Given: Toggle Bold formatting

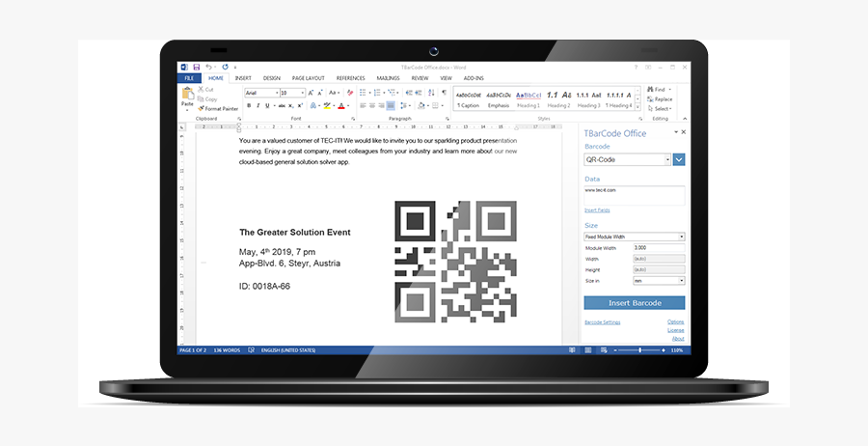Looking at the screenshot, I should coord(249,105).
